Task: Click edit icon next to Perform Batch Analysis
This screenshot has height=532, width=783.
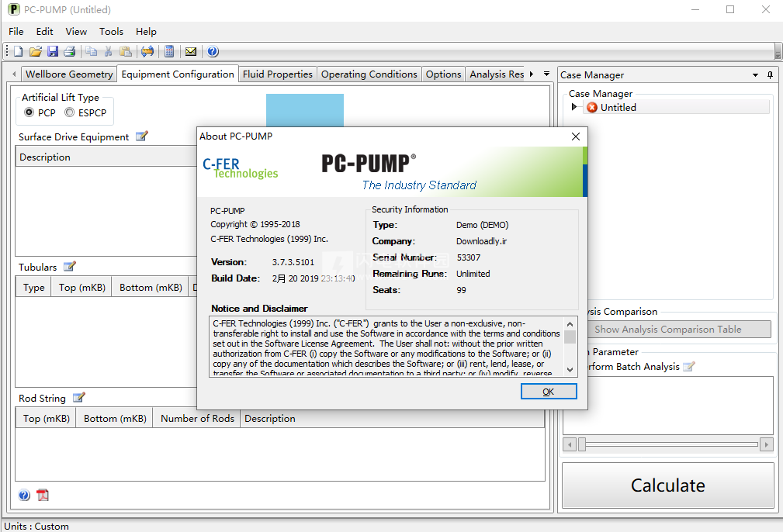Action: pyautogui.click(x=689, y=367)
